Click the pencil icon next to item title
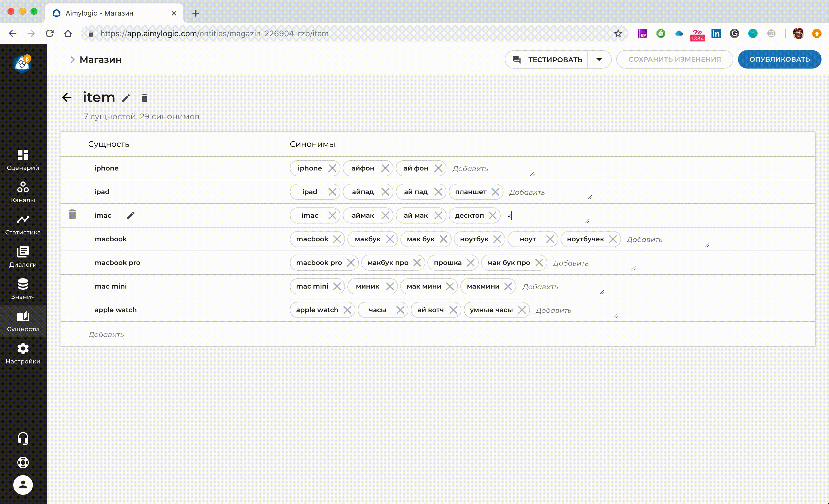The height and width of the screenshot is (504, 829). (x=126, y=98)
